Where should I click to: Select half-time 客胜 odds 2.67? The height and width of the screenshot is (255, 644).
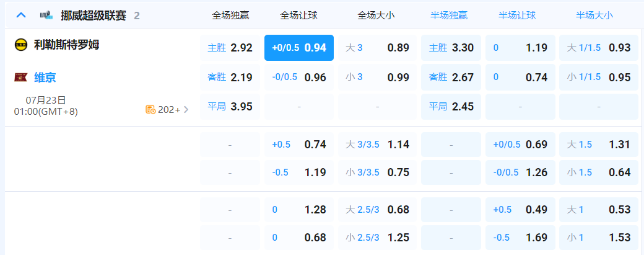451,77
